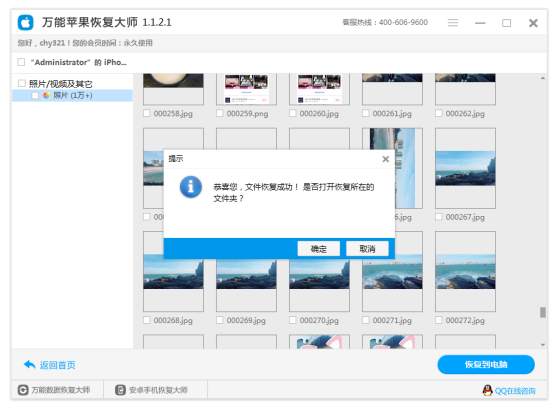Screen dimensions: 554x405
Task: Click the file name 000270.jpg
Action: [x=319, y=321]
